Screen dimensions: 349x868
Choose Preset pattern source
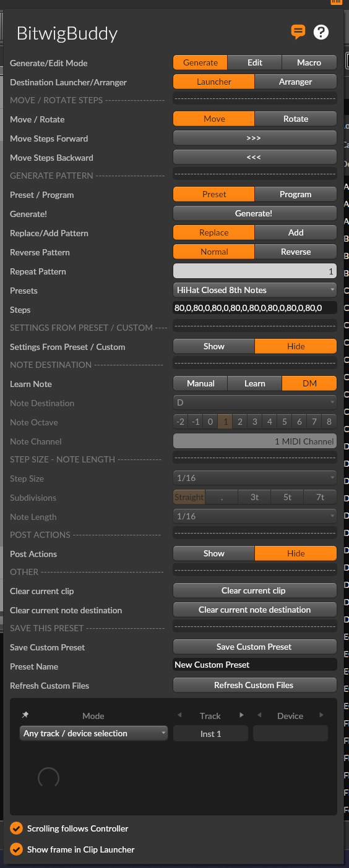[x=214, y=194]
